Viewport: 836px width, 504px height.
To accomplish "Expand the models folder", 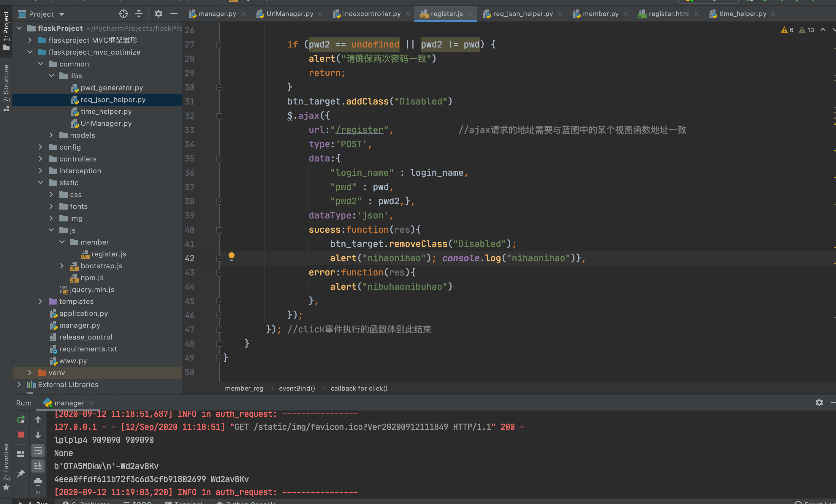I will pyautogui.click(x=51, y=135).
